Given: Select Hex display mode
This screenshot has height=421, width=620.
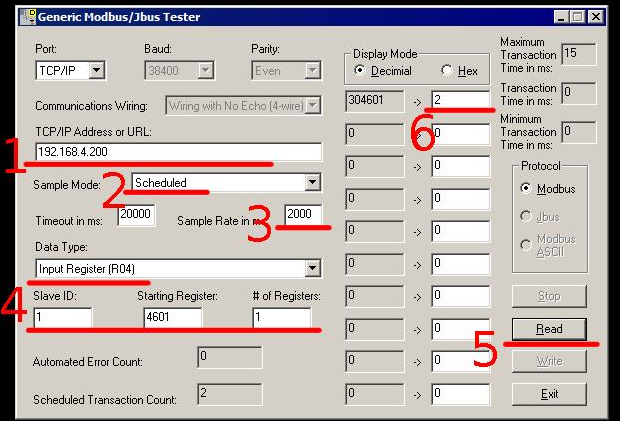Looking at the screenshot, I should [459, 71].
